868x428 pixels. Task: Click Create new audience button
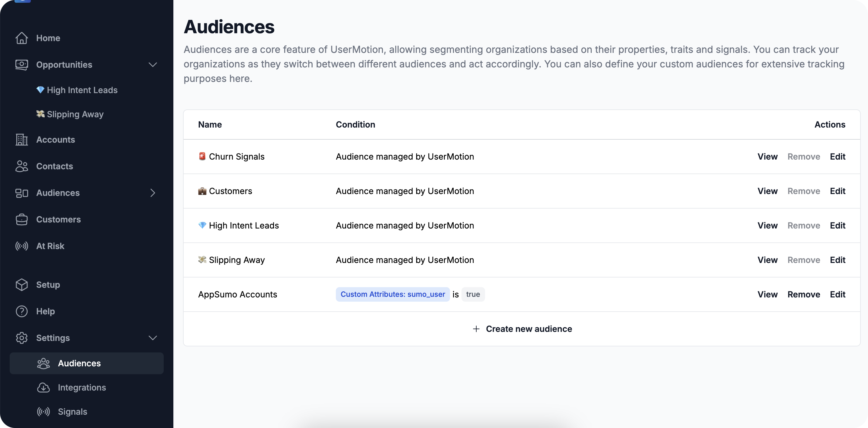522,329
